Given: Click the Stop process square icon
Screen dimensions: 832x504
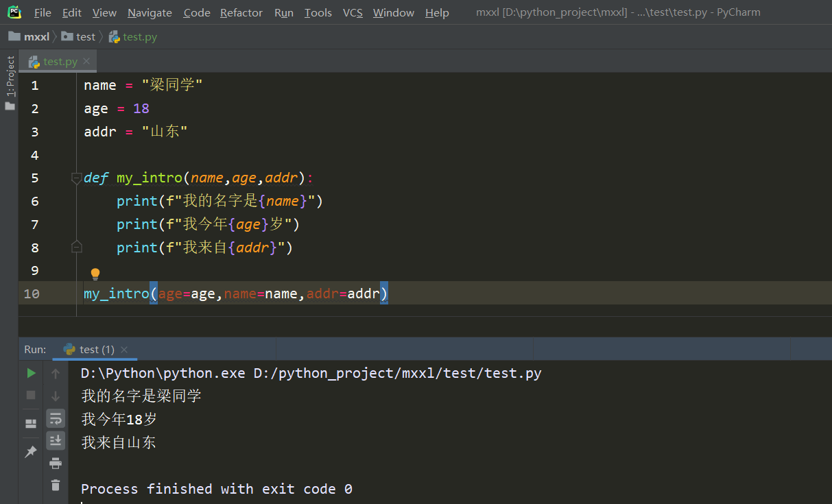Looking at the screenshot, I should click(31, 395).
